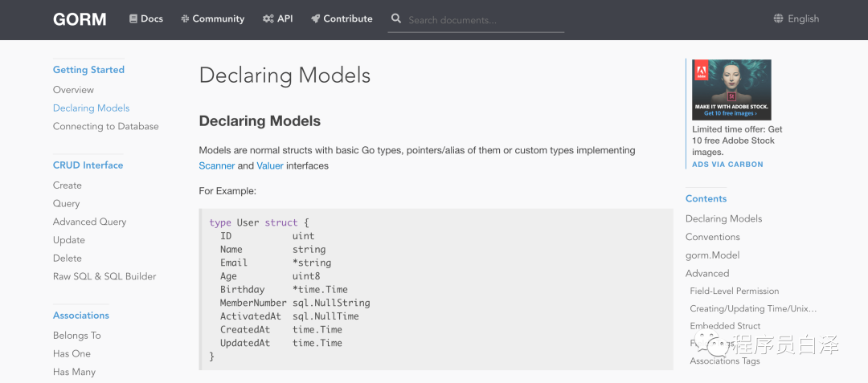Viewport: 868px width, 383px height.
Task: Open the Adobe Stock ad image
Action: (x=731, y=89)
